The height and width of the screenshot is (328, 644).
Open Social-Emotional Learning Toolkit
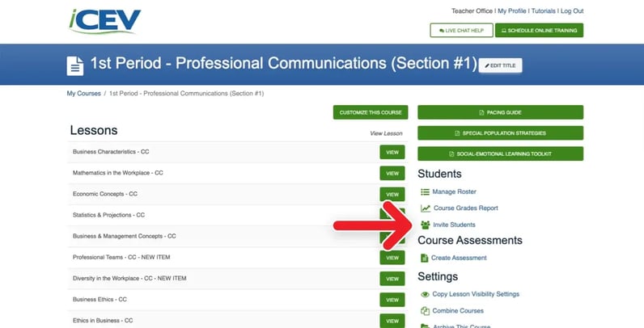[x=500, y=153]
